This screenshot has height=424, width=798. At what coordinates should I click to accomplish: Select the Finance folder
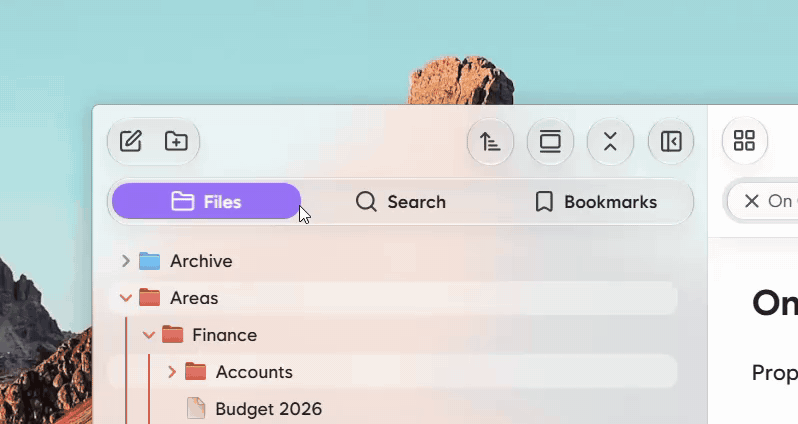pos(393,335)
